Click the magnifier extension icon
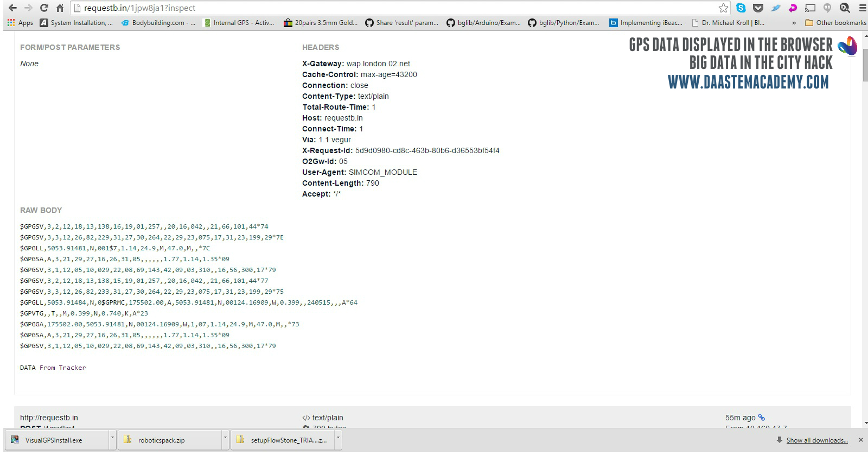This screenshot has height=467, width=868. 845,8
